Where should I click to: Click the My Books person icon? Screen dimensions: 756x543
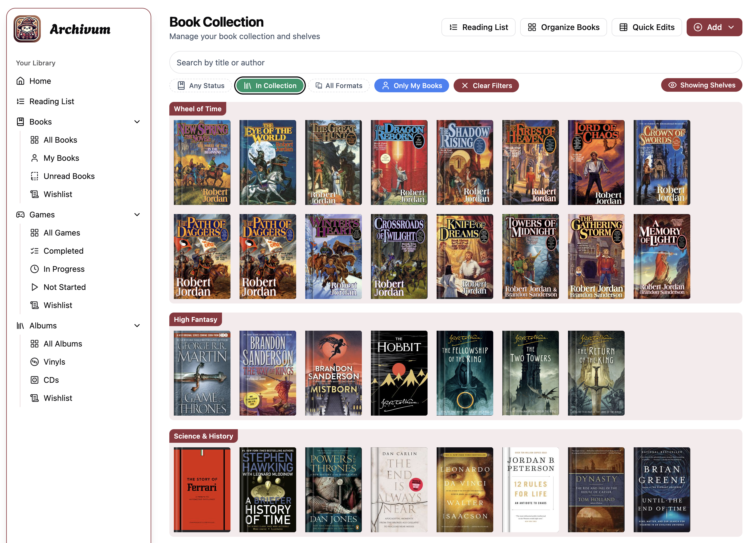pyautogui.click(x=34, y=158)
